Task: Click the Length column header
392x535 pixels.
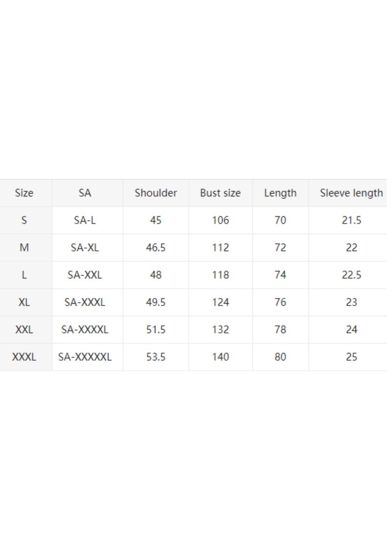Action: point(280,193)
